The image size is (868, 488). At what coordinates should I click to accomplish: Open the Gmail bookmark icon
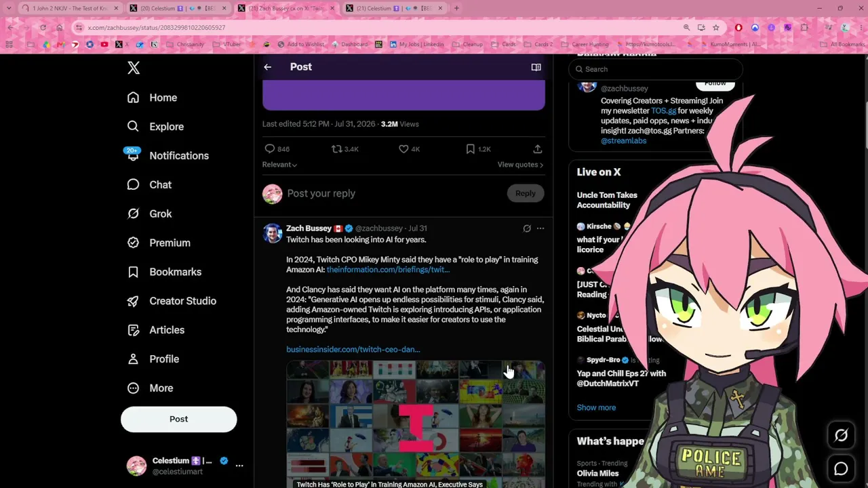pyautogui.click(x=61, y=45)
